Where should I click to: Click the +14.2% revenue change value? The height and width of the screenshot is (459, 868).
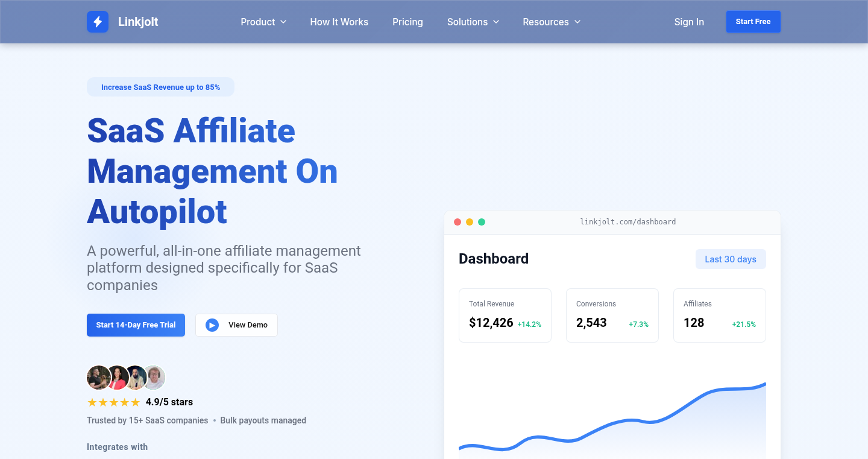point(529,324)
